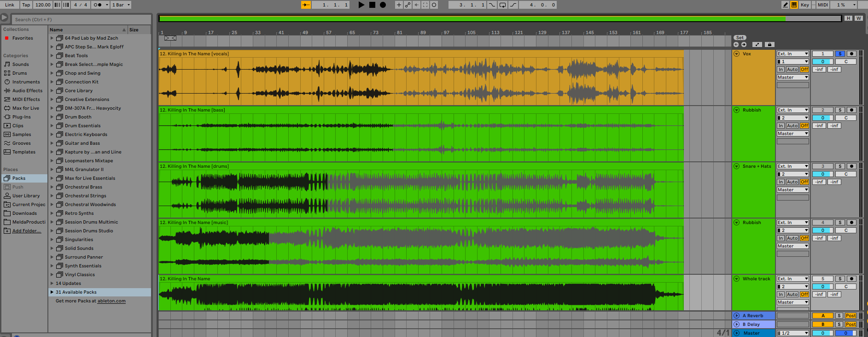Viewport: 868px width, 337px height.
Task: Solo the B Delay return track
Action: click(839, 325)
